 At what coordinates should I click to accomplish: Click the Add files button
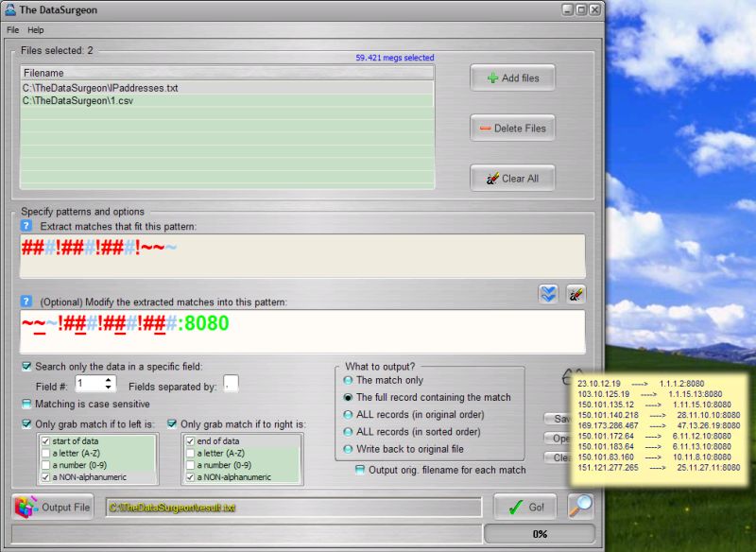(x=512, y=78)
